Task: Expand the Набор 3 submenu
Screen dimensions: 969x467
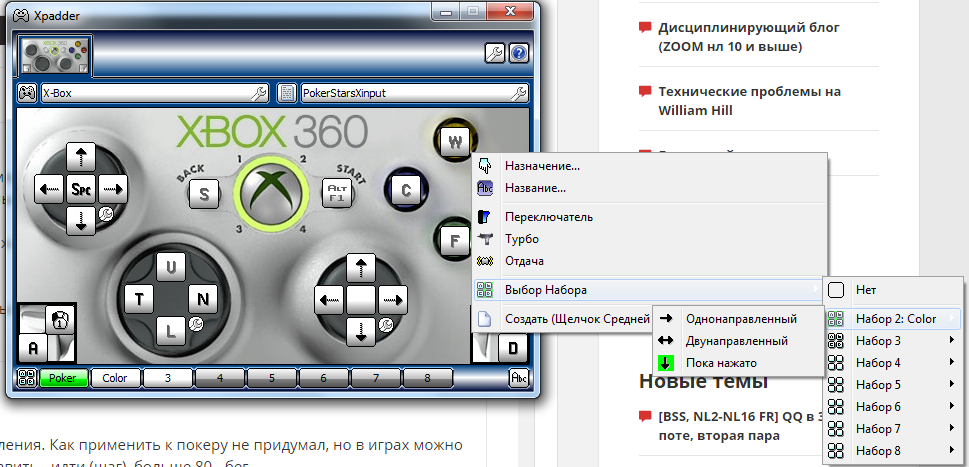Action: [x=894, y=340]
